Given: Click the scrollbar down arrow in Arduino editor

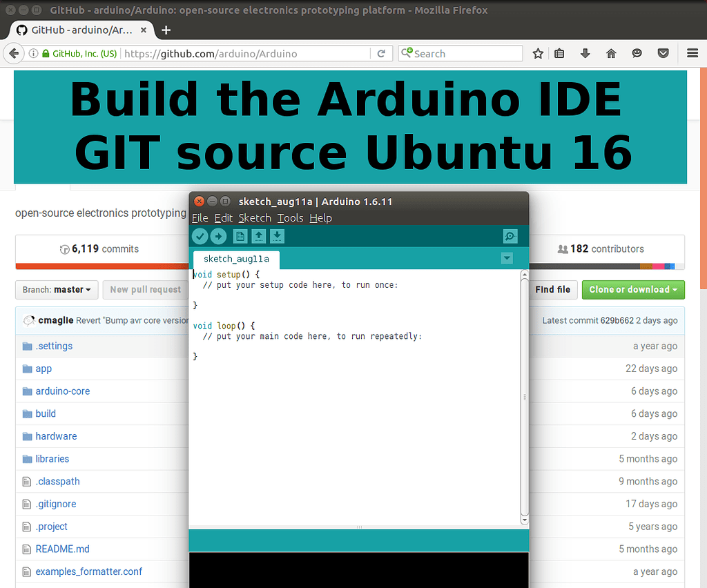Looking at the screenshot, I should (525, 520).
